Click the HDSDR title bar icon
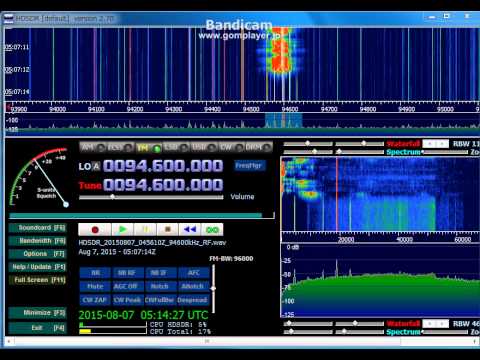480x360 pixels. [x=9, y=19]
